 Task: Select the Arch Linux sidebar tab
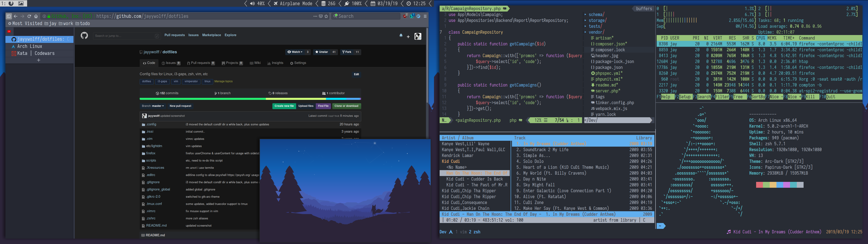pos(30,47)
